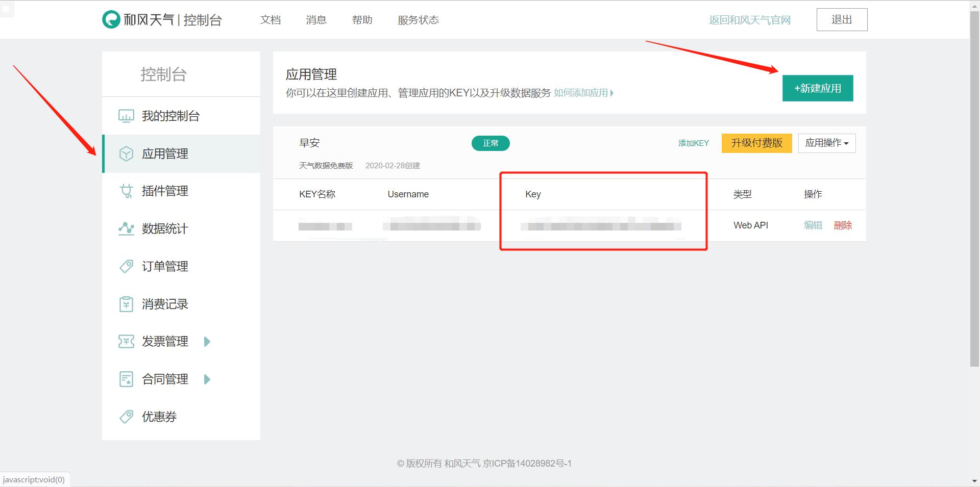
Task: Click the 退出 logout button
Action: pyautogui.click(x=842, y=19)
